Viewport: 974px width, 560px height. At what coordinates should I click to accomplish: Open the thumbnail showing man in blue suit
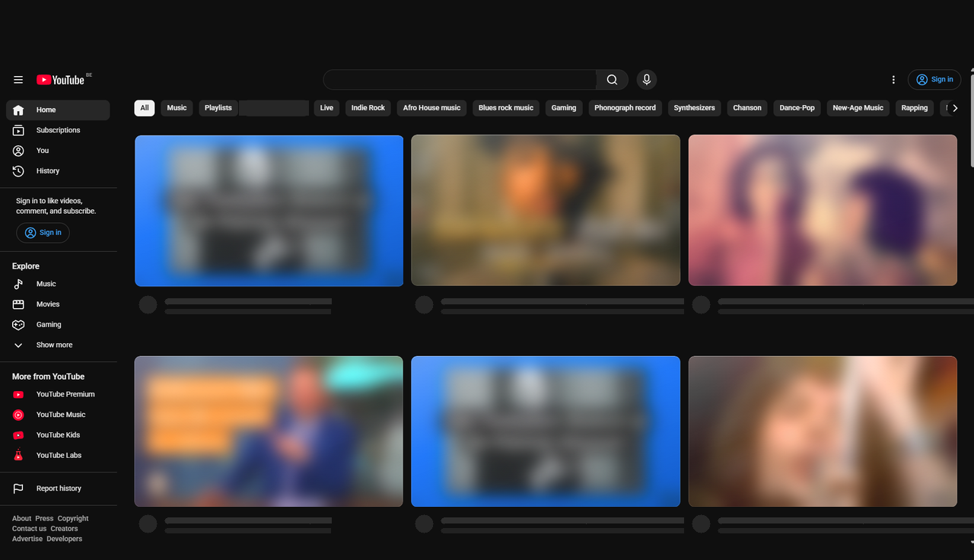(269, 431)
